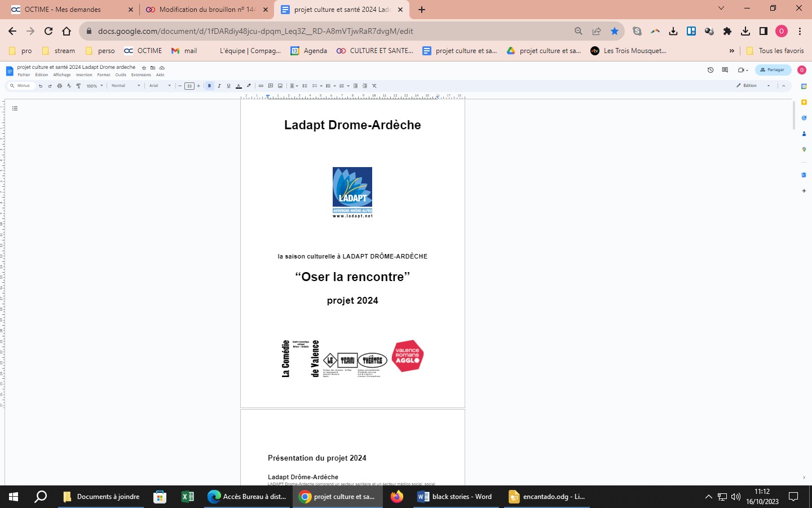Add a comment from the toolbar
This screenshot has height=508, width=812.
pyautogui.click(x=271, y=86)
